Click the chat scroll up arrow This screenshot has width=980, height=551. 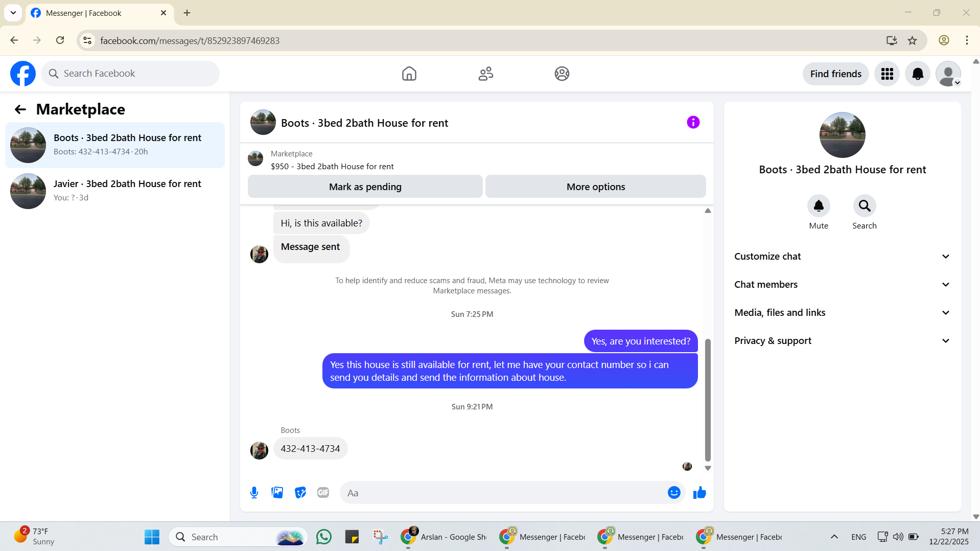coord(708,211)
